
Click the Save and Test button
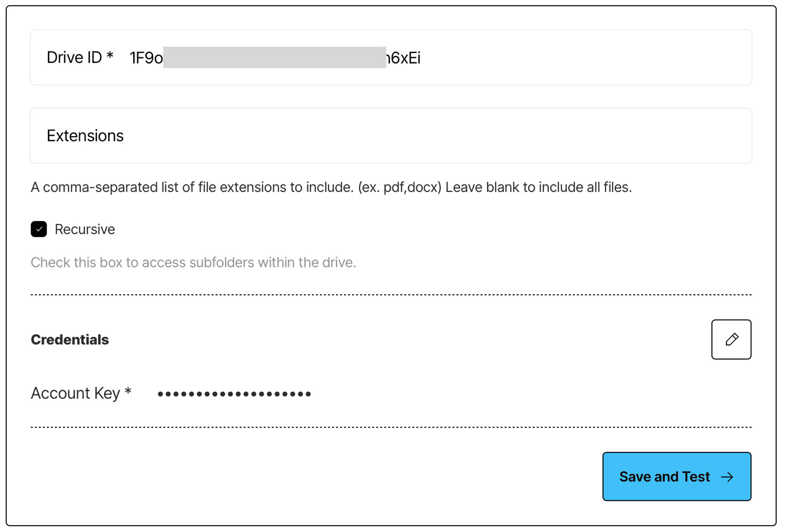tap(677, 476)
